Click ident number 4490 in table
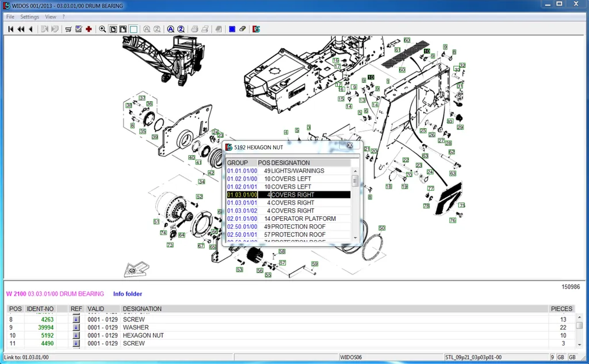 click(x=47, y=343)
